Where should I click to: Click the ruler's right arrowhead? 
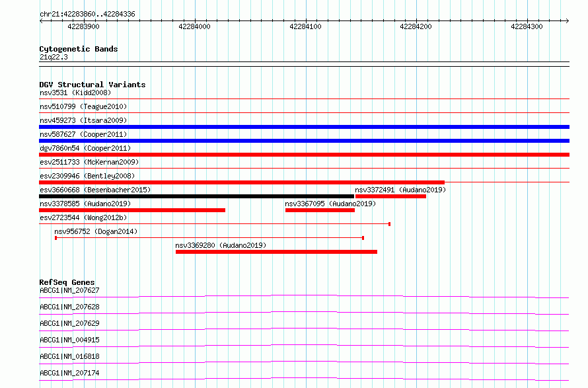[x=568, y=21]
